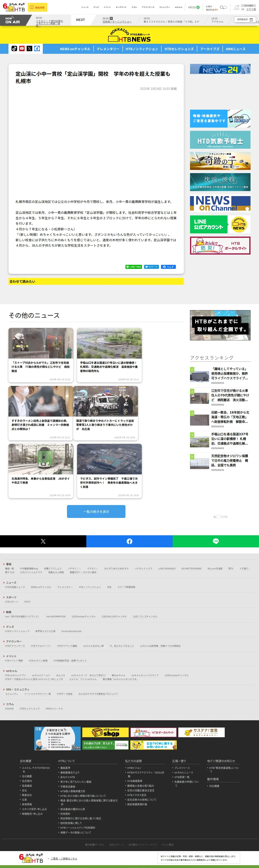Click the HTB logo at the page top
Screen dimensions: 259x868
click(14, 7)
